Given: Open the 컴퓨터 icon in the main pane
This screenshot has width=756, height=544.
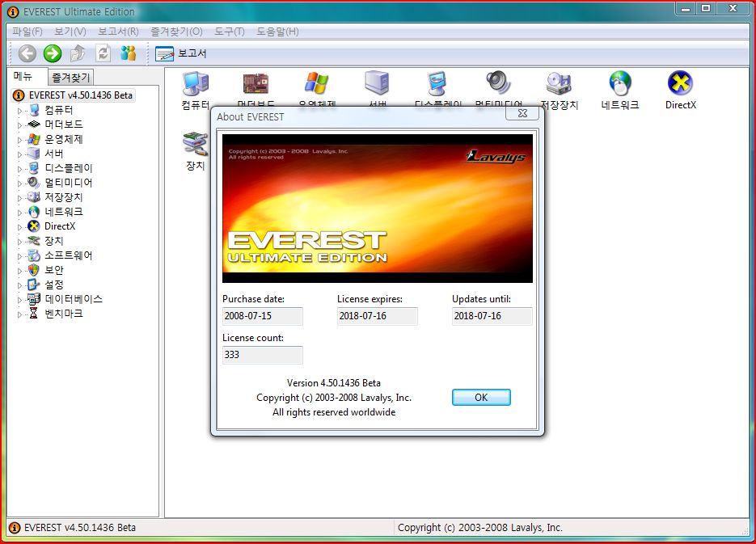Looking at the screenshot, I should (x=196, y=91).
